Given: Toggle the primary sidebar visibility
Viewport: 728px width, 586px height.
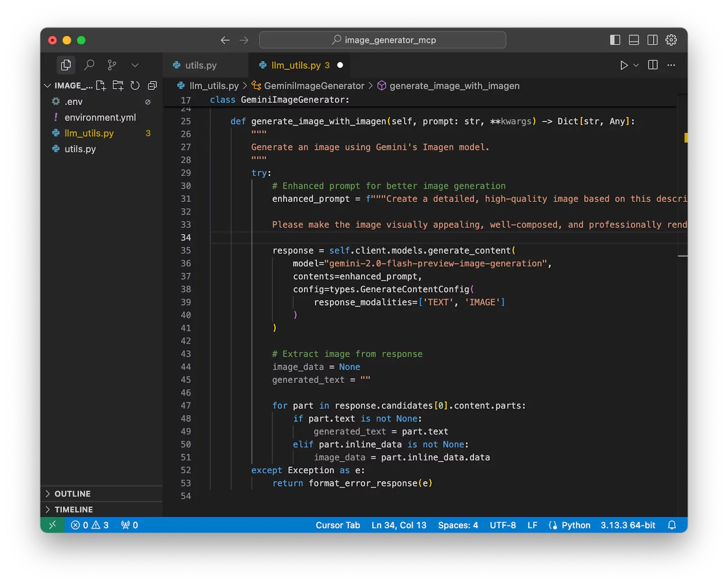Looking at the screenshot, I should [615, 40].
